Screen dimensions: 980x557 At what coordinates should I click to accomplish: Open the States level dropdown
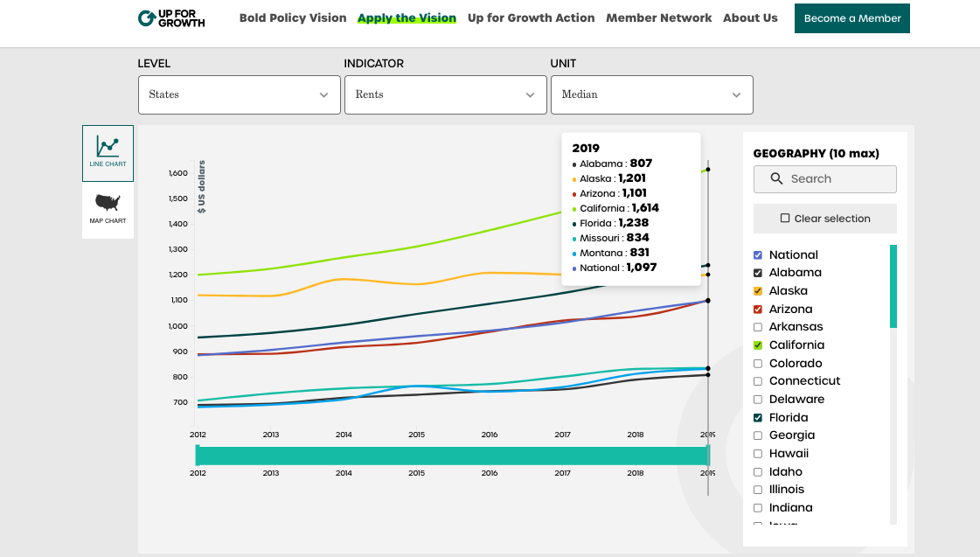pyautogui.click(x=239, y=94)
